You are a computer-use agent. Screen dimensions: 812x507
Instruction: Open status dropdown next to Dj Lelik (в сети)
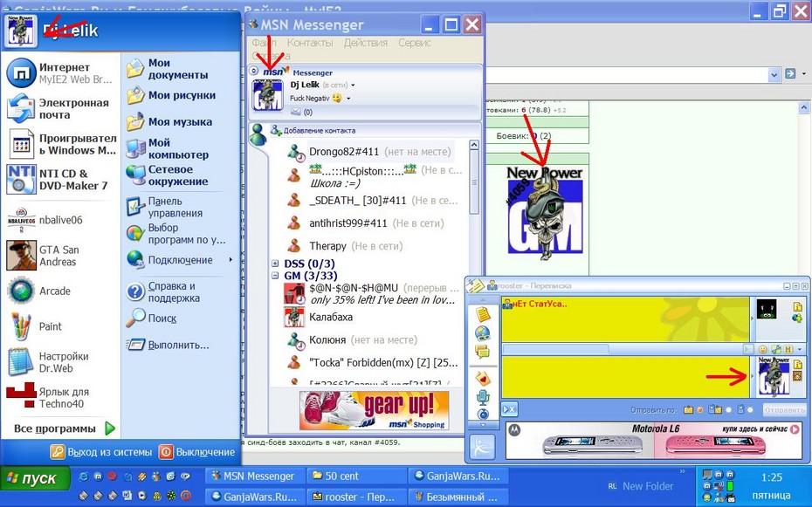pyautogui.click(x=354, y=86)
